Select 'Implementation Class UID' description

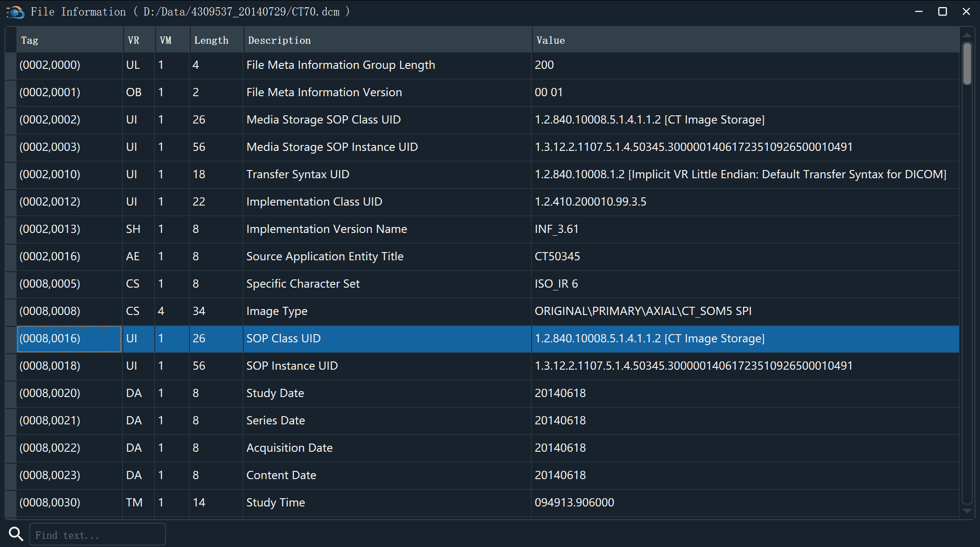(x=387, y=202)
